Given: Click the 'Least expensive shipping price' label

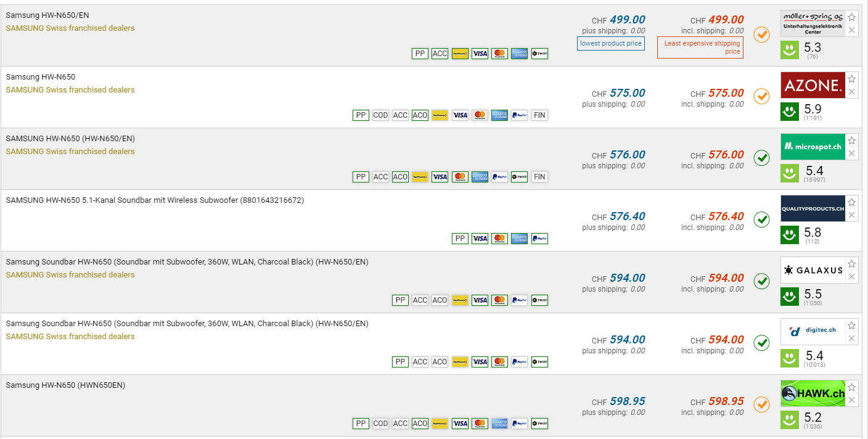Looking at the screenshot, I should (x=702, y=47).
